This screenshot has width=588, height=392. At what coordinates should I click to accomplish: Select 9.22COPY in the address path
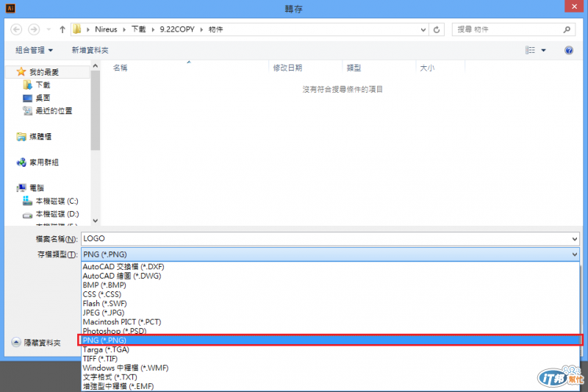(177, 29)
